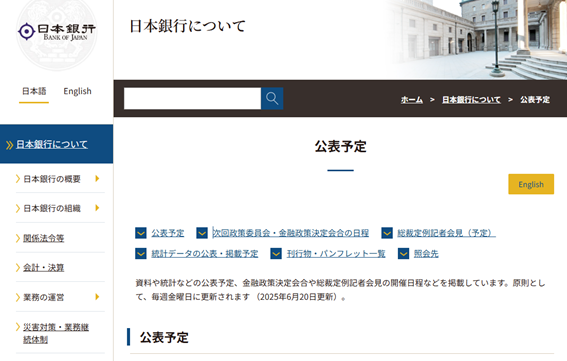This screenshot has height=361, width=567.
Task: Click the down-arrow icon beside 次回政策委員会 anchor
Action: [x=202, y=233]
